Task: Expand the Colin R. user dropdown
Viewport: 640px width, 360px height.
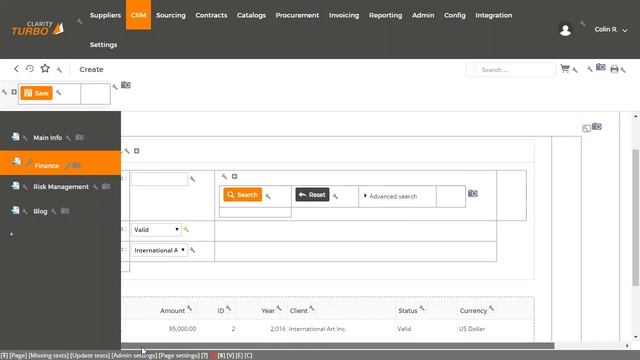Action: 611,29
